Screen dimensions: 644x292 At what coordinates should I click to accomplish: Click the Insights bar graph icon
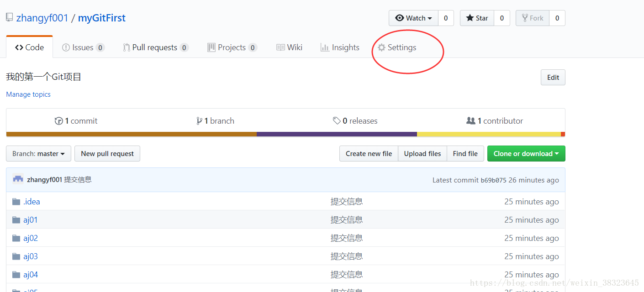(x=325, y=47)
